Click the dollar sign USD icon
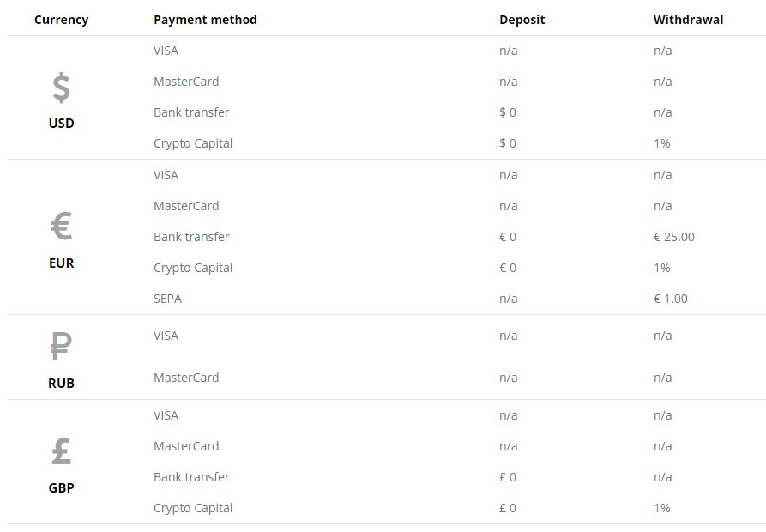 click(62, 88)
